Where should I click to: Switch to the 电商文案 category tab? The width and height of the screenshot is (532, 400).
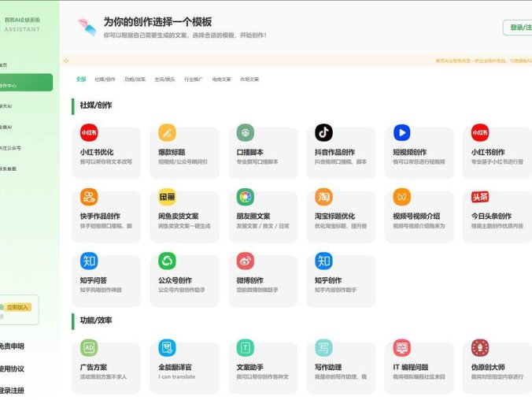click(221, 79)
